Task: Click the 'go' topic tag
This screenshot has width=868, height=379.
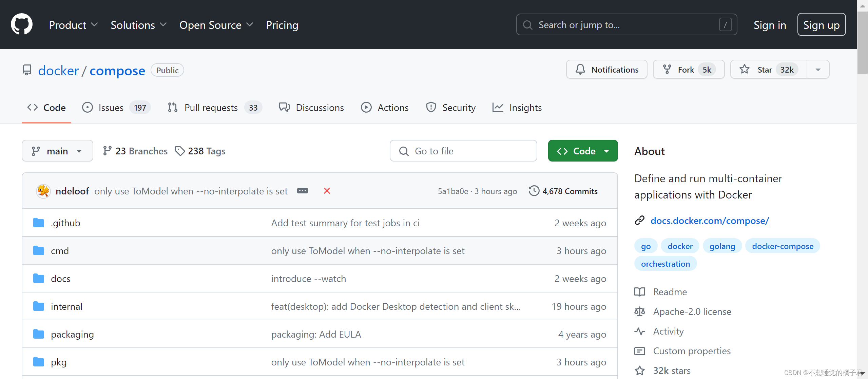Action: (646, 246)
